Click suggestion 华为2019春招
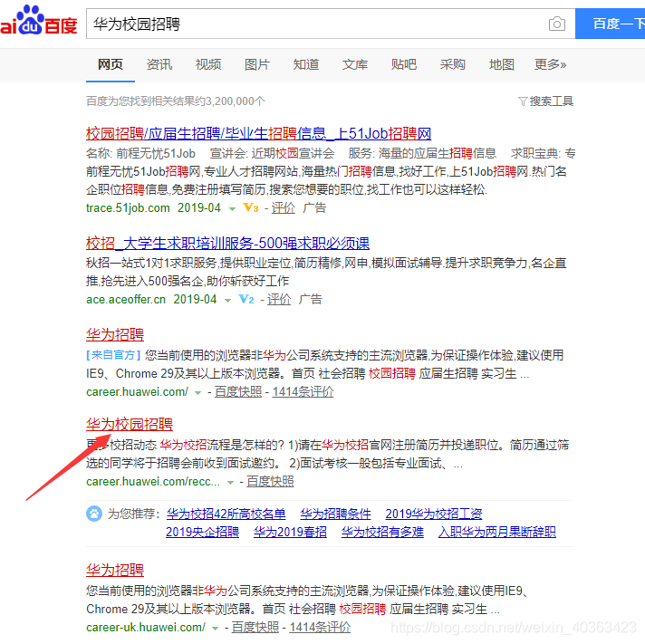This screenshot has width=645, height=644. click(x=290, y=532)
